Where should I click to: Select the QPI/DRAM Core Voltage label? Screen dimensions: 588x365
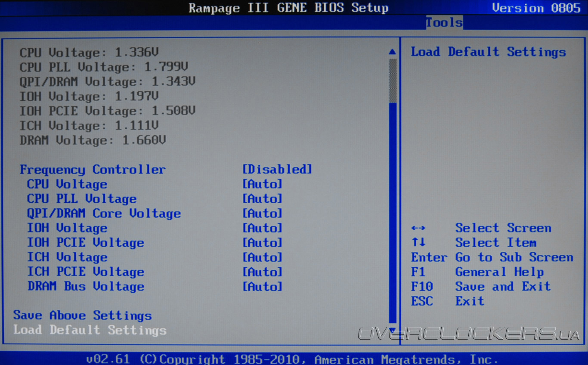click(x=104, y=213)
